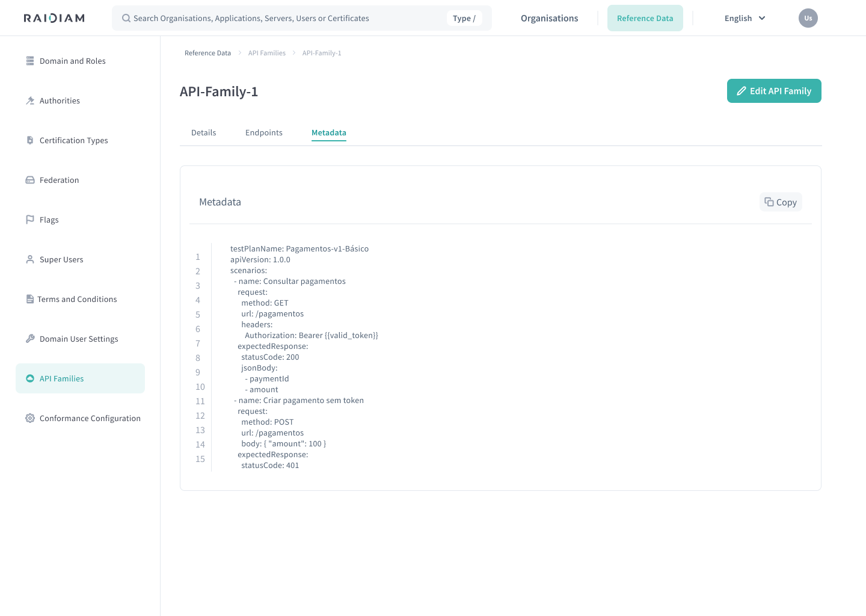This screenshot has width=866, height=616.
Task: Click the search magnifier icon
Action: click(126, 18)
